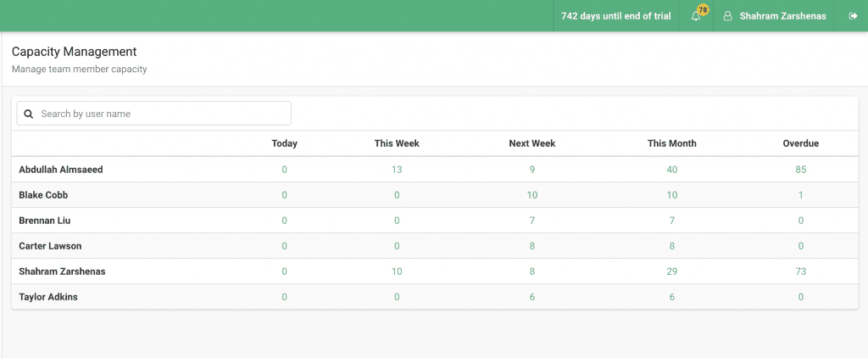Click the This Month column header

tap(672, 143)
